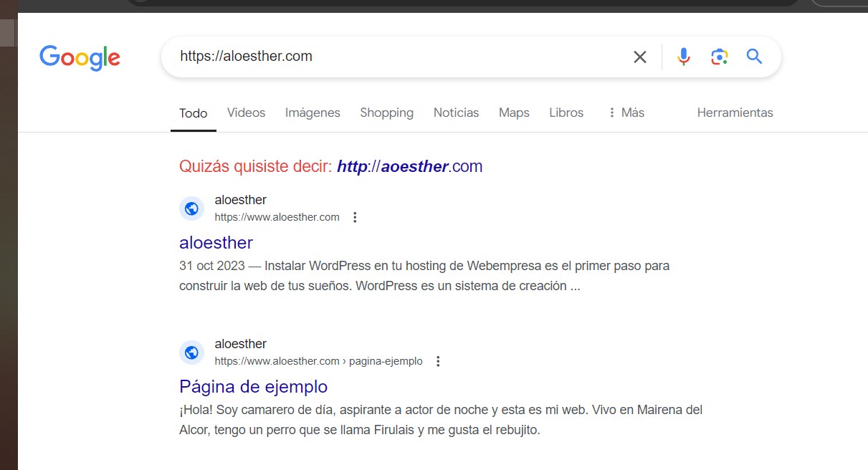Click the site name 'aloesther' above first result
The height and width of the screenshot is (470, 868).
coord(241,200)
